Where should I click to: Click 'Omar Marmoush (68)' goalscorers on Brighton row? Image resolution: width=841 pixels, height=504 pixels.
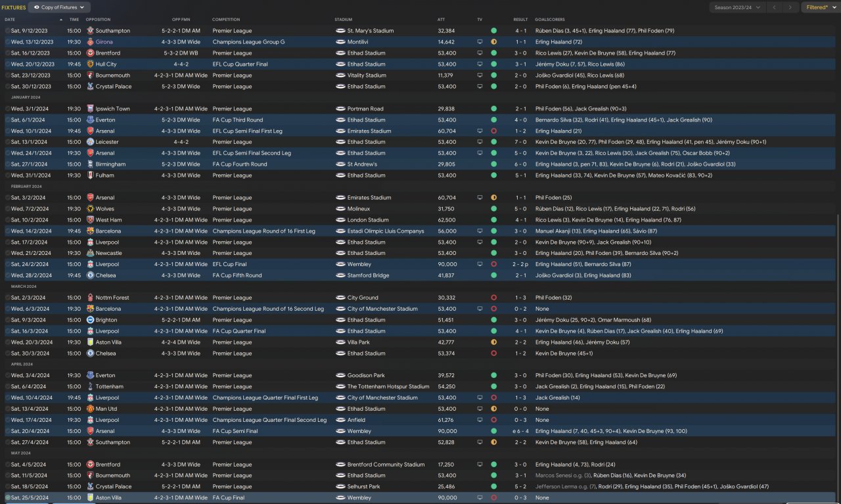point(625,320)
